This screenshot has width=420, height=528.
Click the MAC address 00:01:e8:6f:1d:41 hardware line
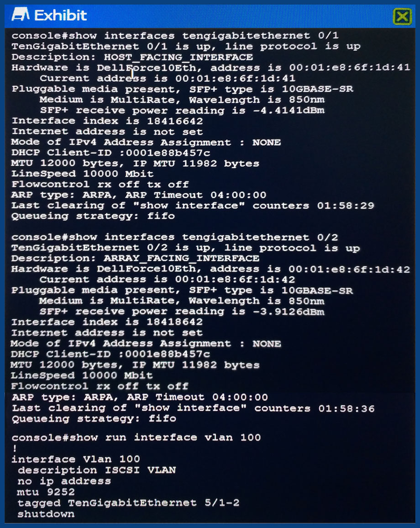[x=211, y=68]
